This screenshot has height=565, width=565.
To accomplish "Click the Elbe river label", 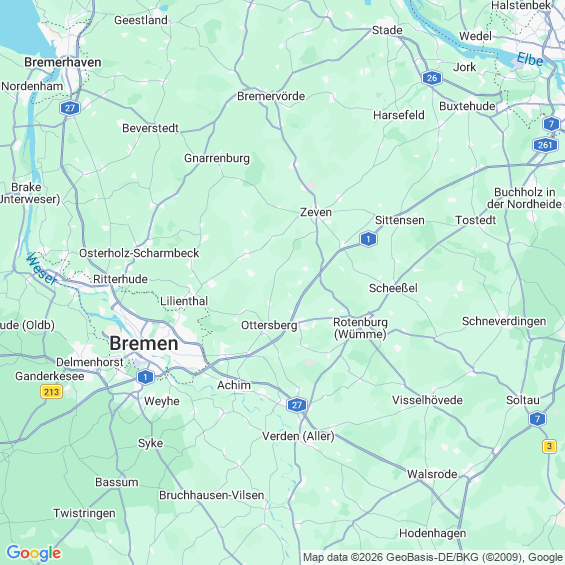I will 530,59.
